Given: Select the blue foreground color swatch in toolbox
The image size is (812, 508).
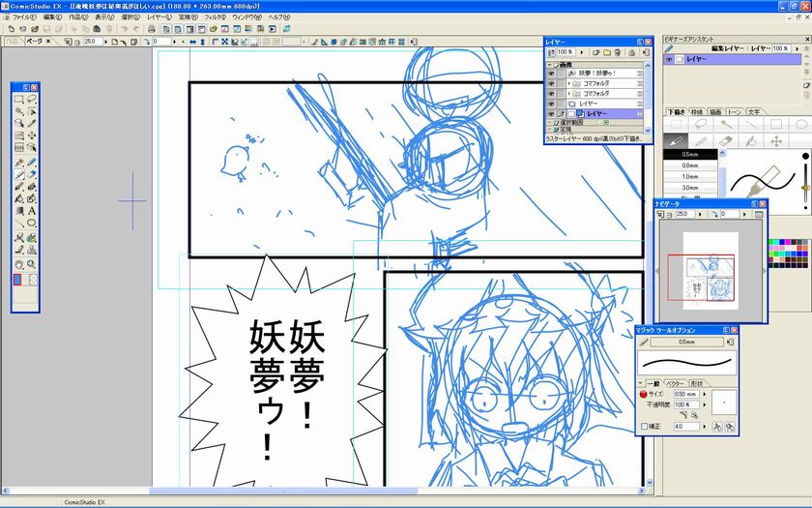Looking at the screenshot, I should [17, 280].
